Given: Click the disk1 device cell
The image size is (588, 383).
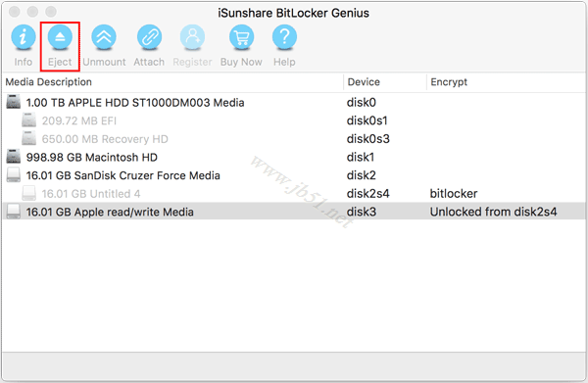Looking at the screenshot, I should point(361,157).
